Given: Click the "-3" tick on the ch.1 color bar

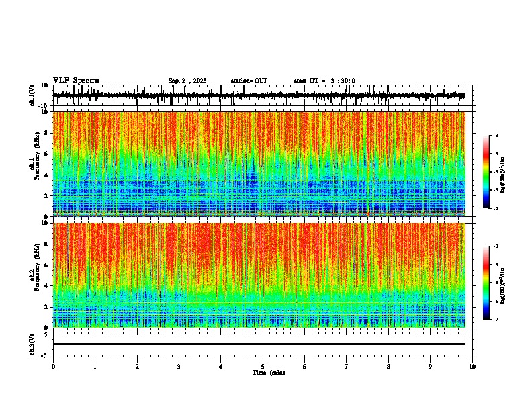Looking at the screenshot, I should [x=495, y=136].
